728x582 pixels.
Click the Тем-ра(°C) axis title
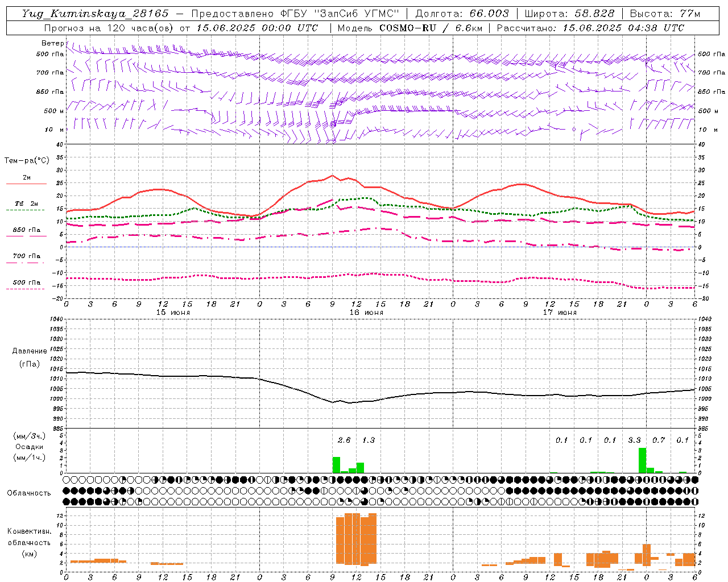[27, 161]
